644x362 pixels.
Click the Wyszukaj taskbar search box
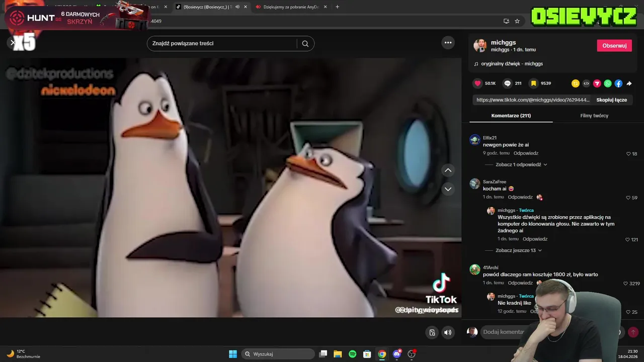pos(277,354)
